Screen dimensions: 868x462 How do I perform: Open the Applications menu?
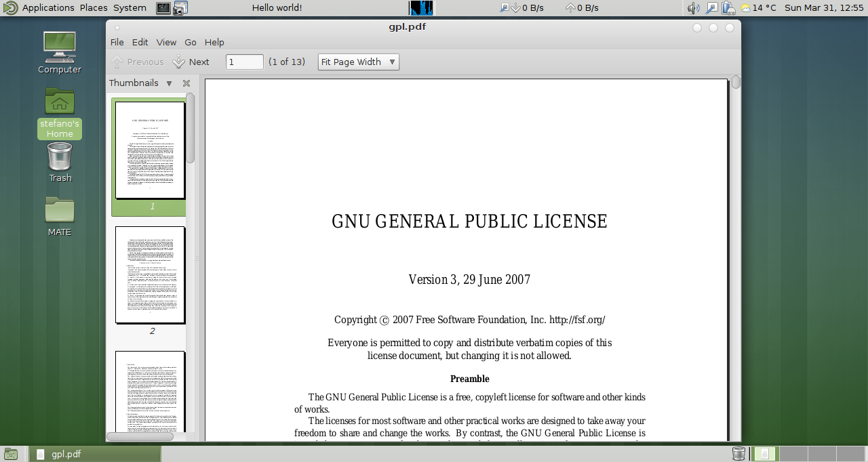47,8
